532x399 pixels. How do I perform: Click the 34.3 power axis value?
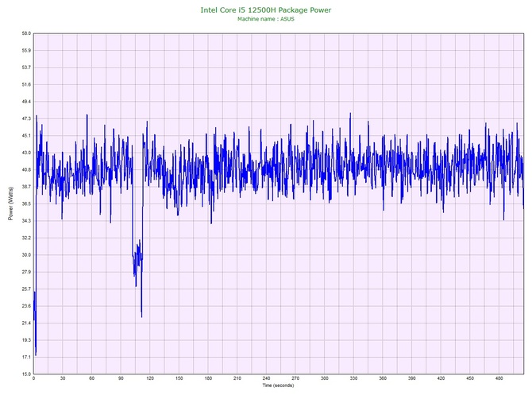pos(26,221)
